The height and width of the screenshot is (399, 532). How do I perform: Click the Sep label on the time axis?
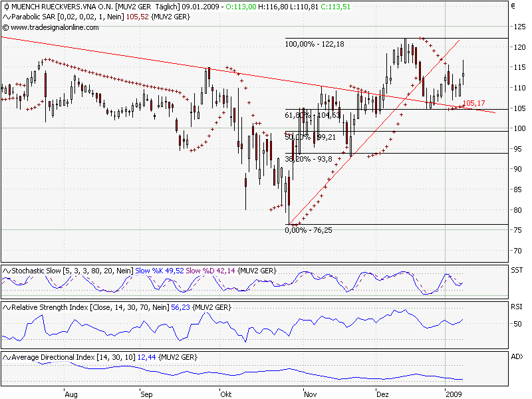[146, 394]
